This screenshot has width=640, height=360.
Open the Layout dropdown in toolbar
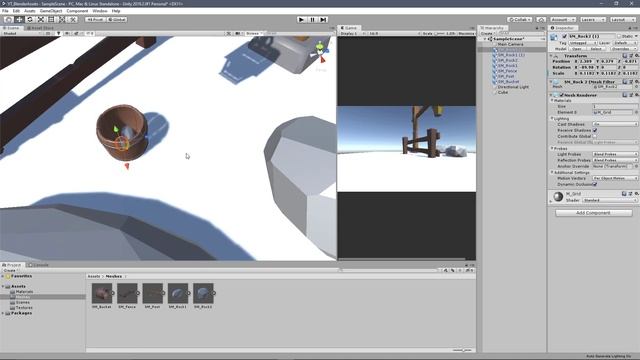[x=622, y=20]
